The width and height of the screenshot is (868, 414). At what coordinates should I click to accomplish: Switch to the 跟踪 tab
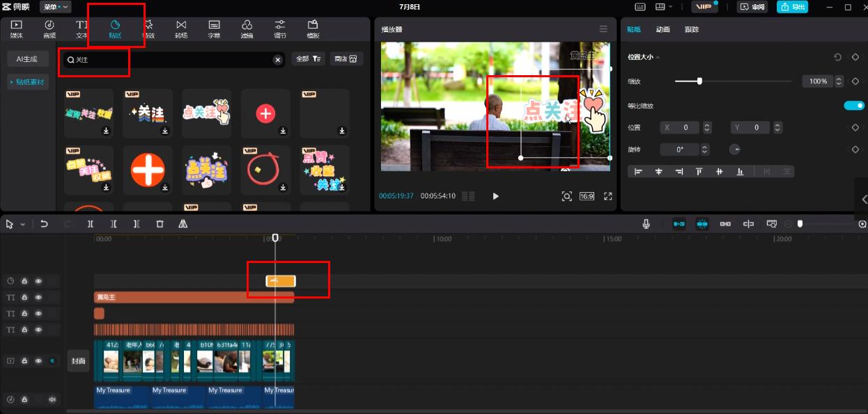[691, 29]
